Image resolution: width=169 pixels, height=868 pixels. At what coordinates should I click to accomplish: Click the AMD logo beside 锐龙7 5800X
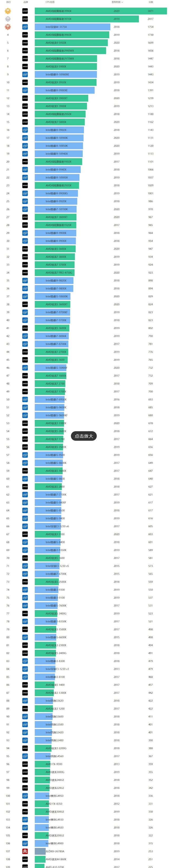point(25,122)
